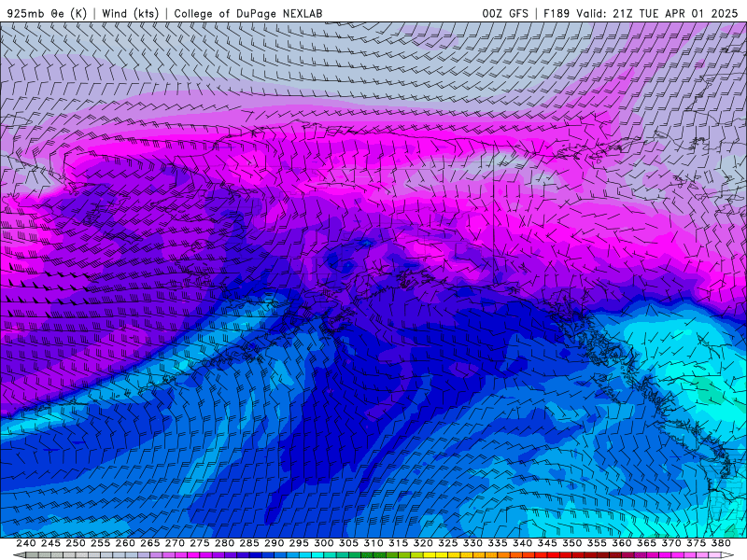Select the 255 value on color scale
This screenshot has height=560, width=747.
[100, 543]
